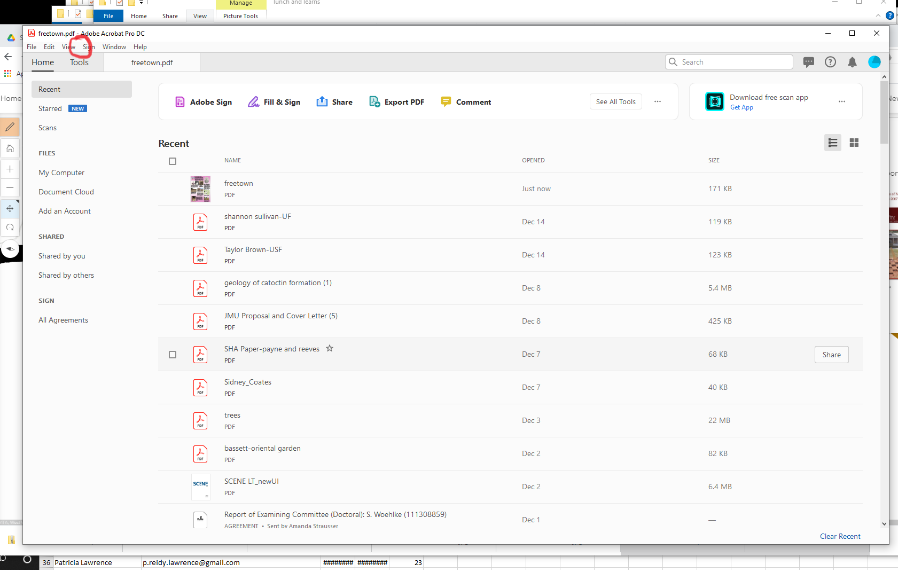
Task: Open the ellipsis menu next to See All Tools
Action: [658, 101]
